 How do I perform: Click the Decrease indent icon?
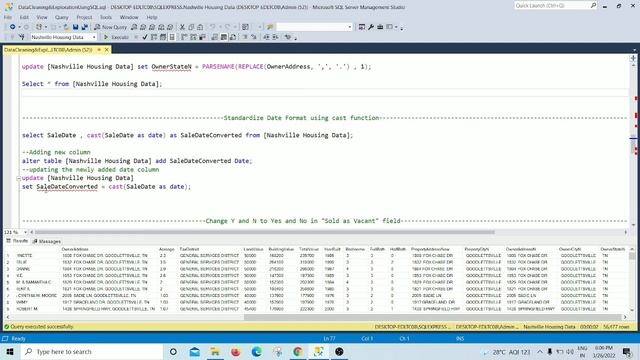tap(266, 37)
